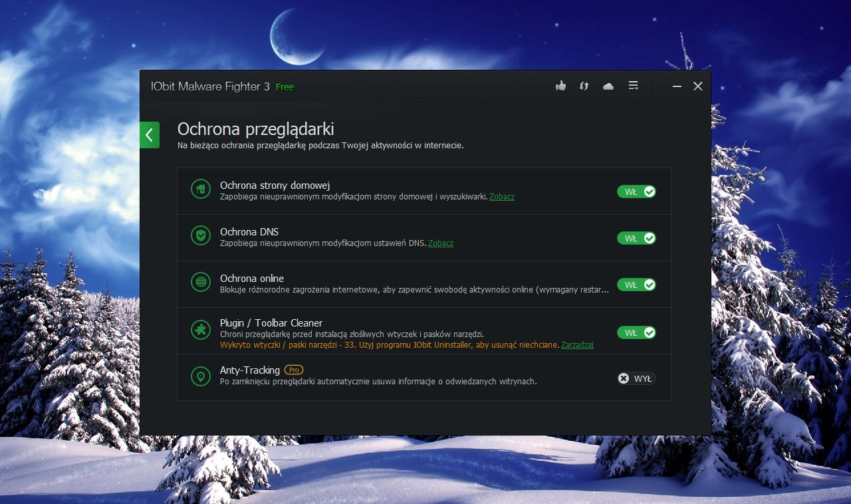
Task: Click the Ochrona strony domowej title
Action: [x=275, y=186]
